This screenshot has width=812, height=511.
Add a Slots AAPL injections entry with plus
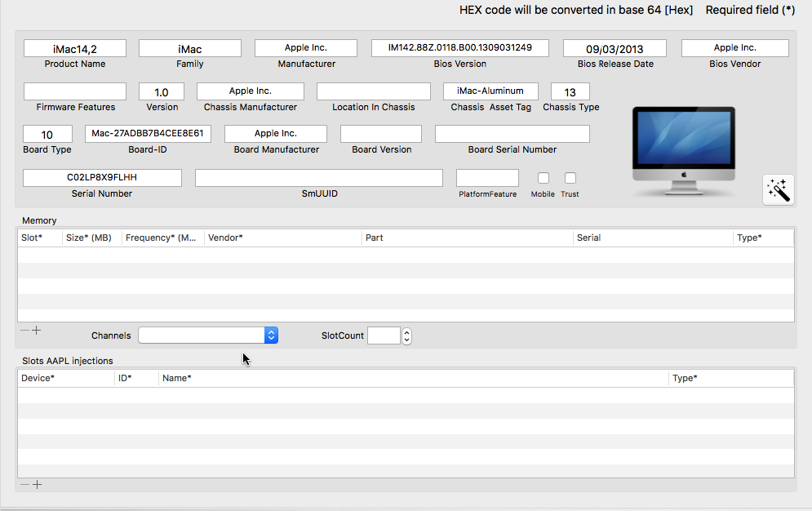click(37, 485)
